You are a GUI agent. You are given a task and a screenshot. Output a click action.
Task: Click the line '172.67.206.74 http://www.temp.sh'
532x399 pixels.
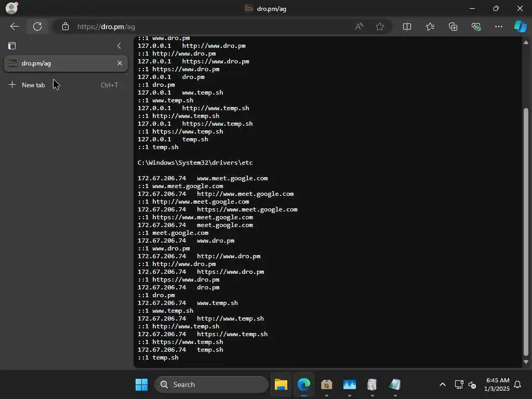[x=201, y=318]
